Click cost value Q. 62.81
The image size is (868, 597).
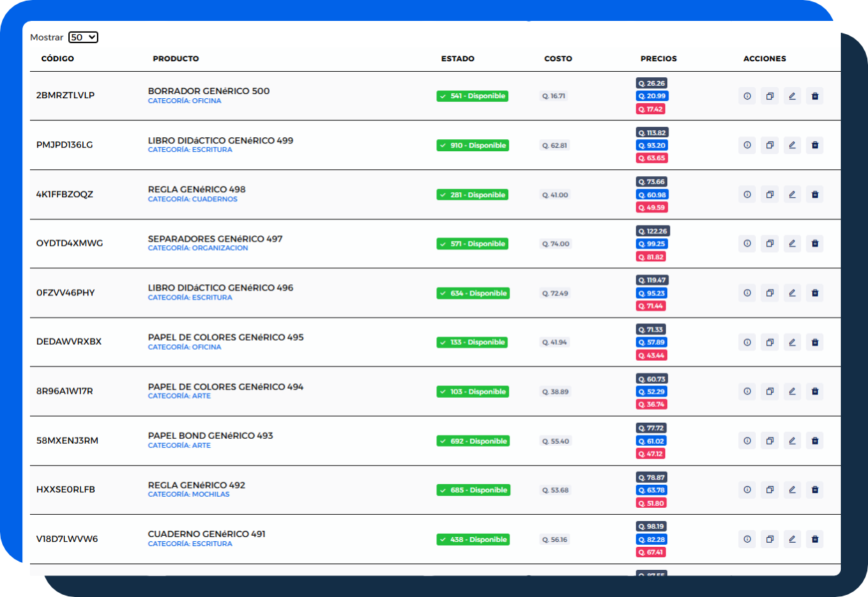click(555, 146)
